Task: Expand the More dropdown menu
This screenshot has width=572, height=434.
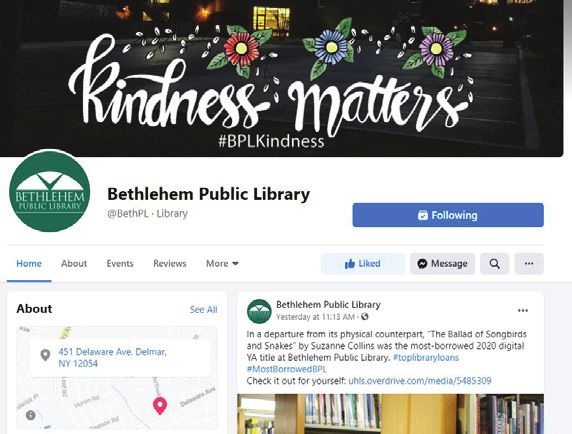Action: coord(222,263)
